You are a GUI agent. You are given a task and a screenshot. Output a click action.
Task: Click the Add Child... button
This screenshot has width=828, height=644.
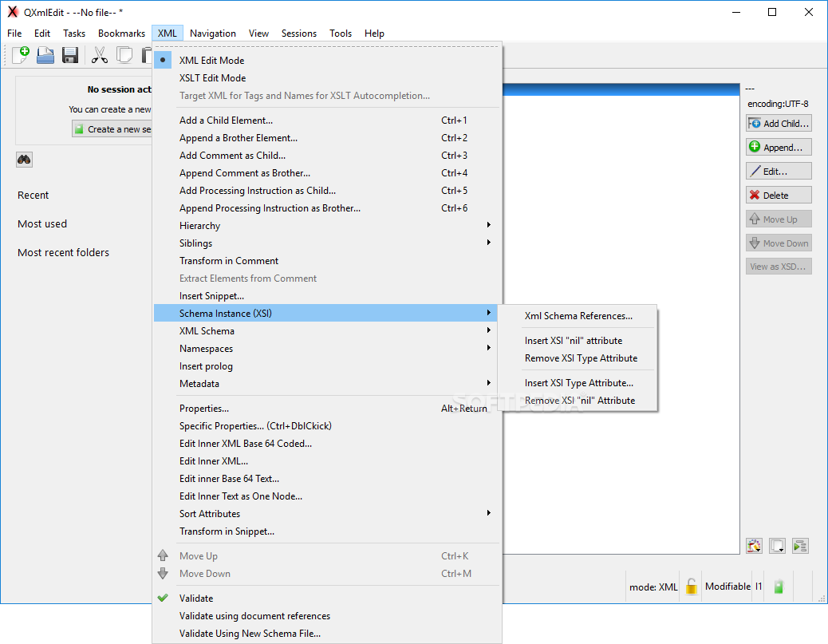pyautogui.click(x=779, y=123)
